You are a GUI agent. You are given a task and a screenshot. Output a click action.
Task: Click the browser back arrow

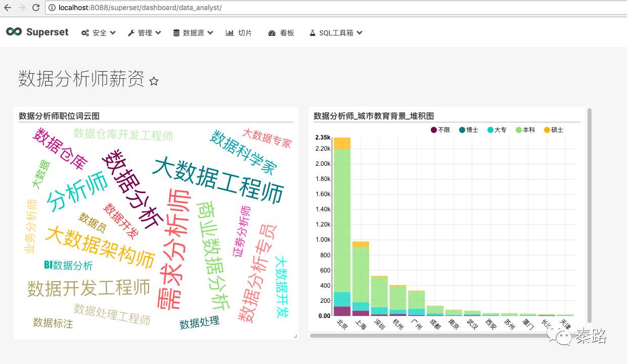8,8
